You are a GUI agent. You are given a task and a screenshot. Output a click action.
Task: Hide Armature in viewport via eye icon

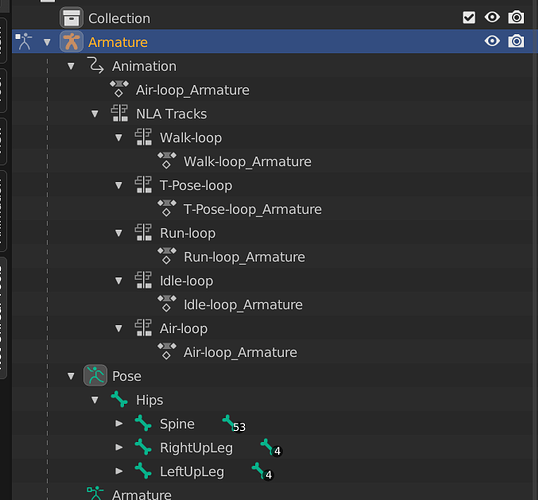(x=492, y=41)
